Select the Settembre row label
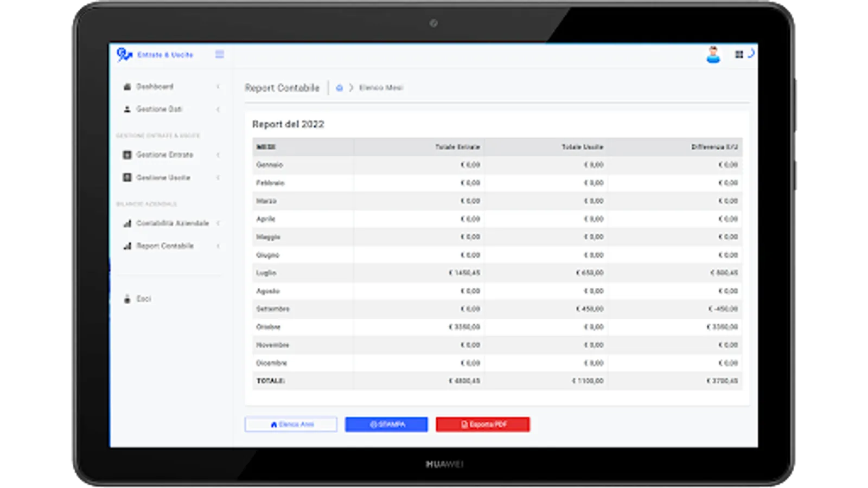The height and width of the screenshot is (488, 868). click(x=273, y=309)
